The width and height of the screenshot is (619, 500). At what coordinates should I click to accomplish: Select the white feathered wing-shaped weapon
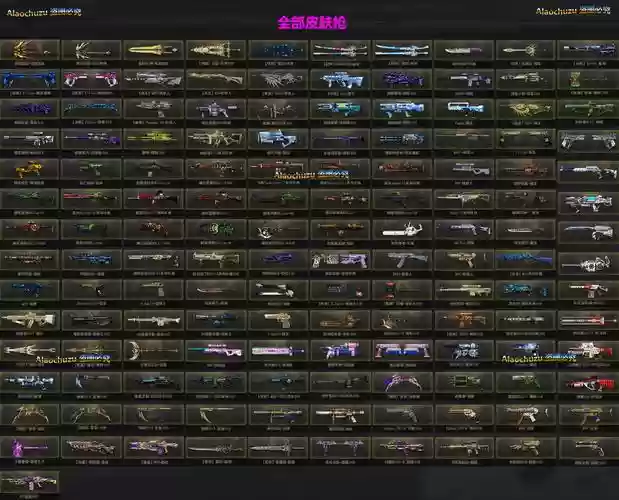(x=278, y=80)
